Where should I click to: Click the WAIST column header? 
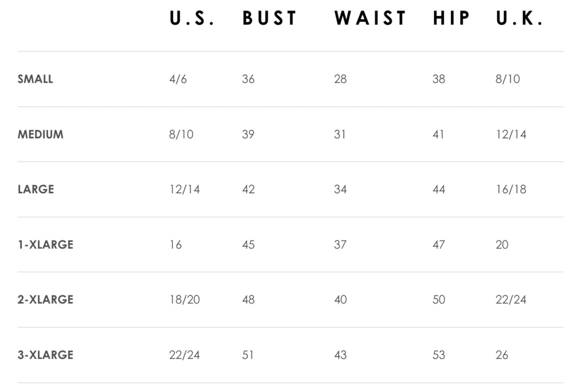(370, 18)
